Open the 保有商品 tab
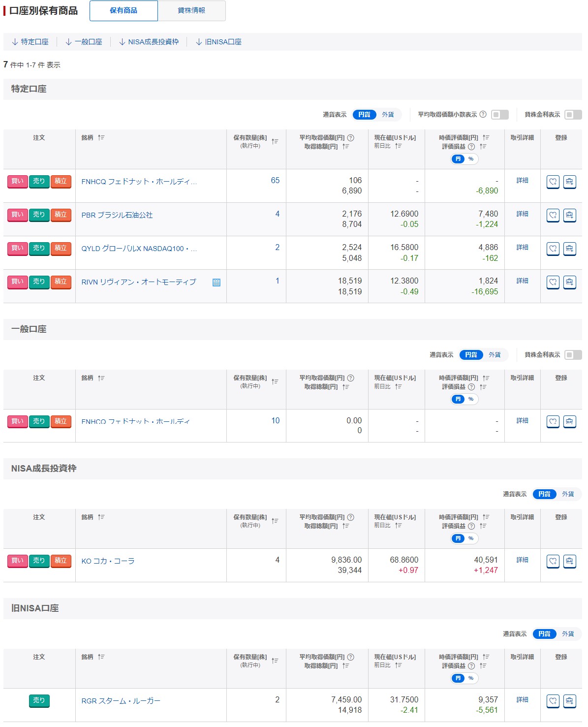This screenshot has height=727, width=588. 124,11
